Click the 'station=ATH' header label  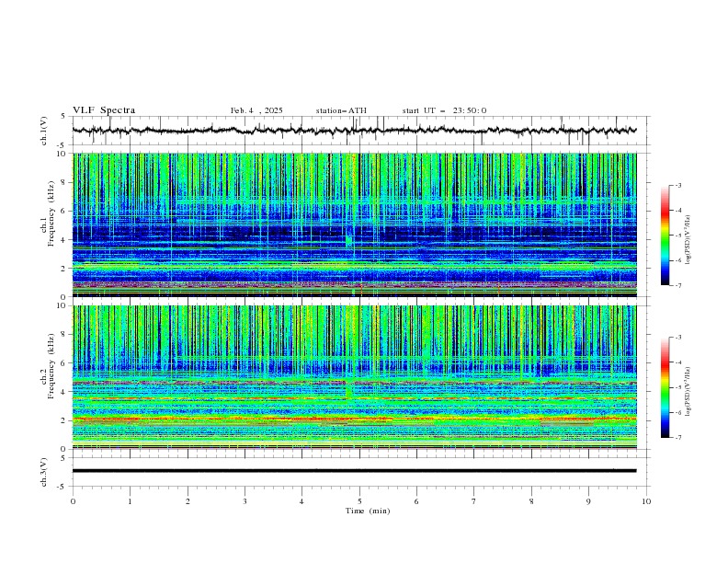pos(341,110)
